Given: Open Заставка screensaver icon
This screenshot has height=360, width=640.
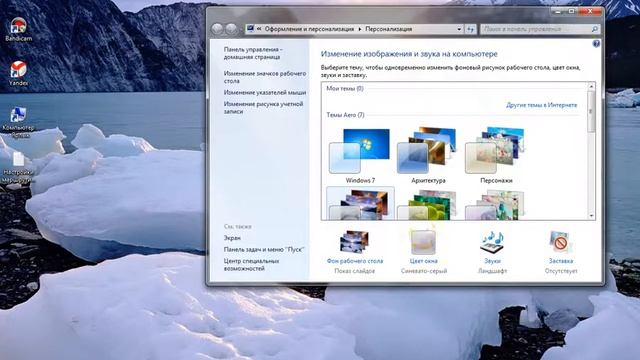Looking at the screenshot, I should (x=561, y=242).
